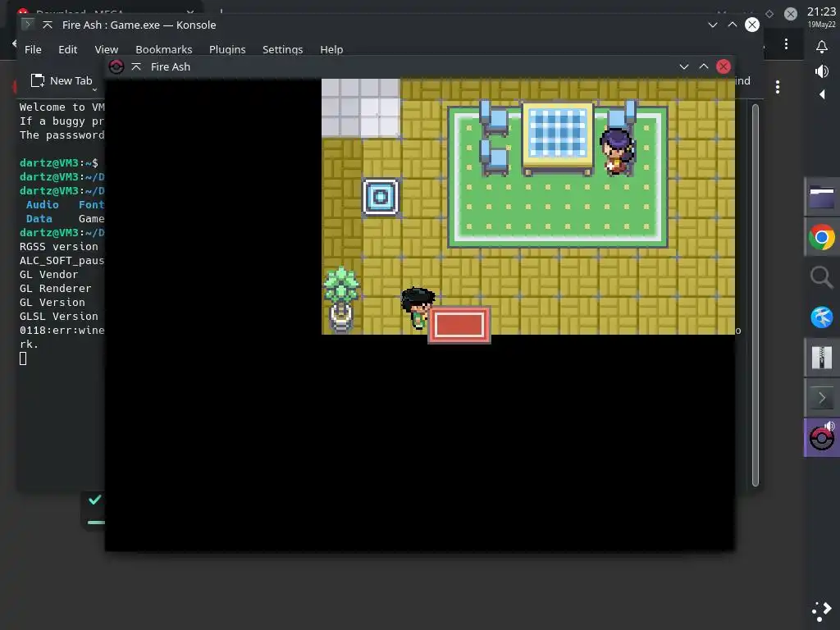Open the blue bird app in panel
The width and height of the screenshot is (840, 630).
(822, 317)
